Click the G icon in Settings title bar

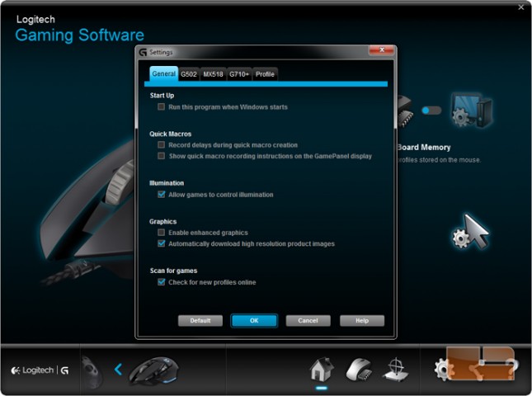point(143,52)
